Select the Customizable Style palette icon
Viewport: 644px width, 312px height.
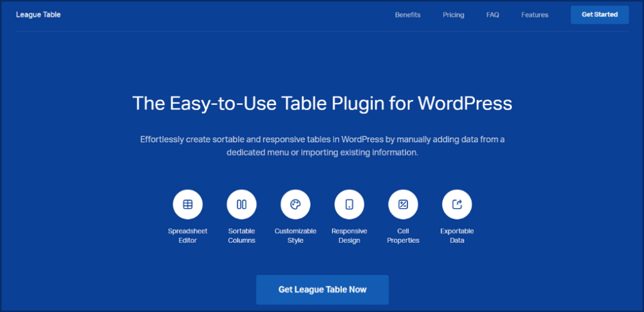[296, 204]
